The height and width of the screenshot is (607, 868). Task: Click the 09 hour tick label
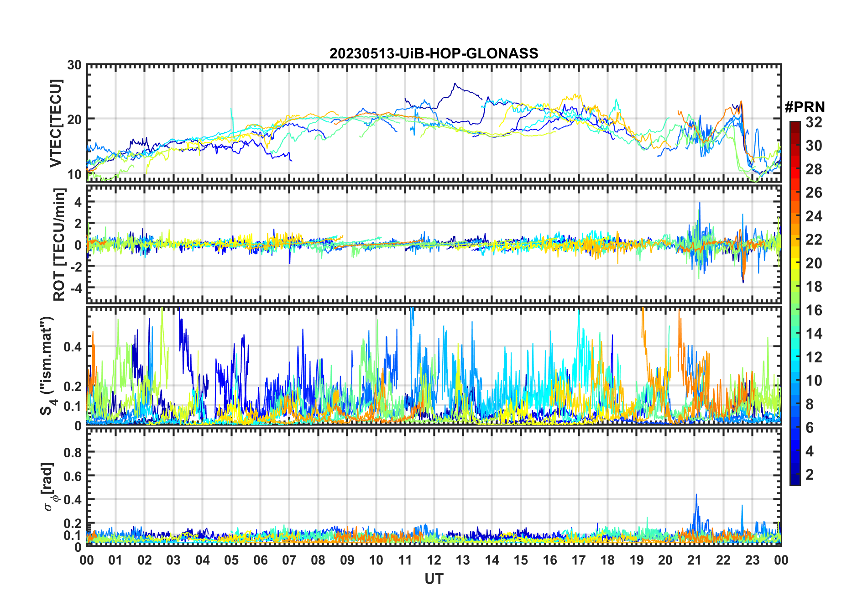[x=347, y=560]
